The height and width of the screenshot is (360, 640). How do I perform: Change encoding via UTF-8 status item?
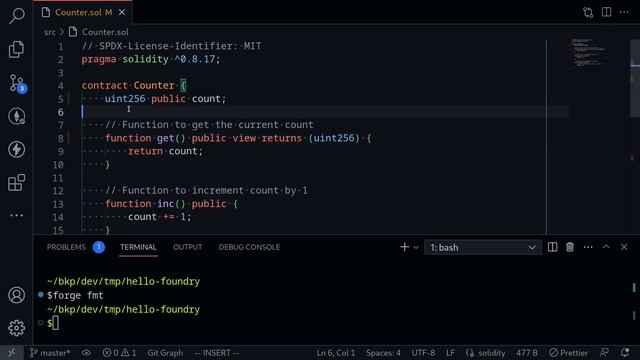423,353
